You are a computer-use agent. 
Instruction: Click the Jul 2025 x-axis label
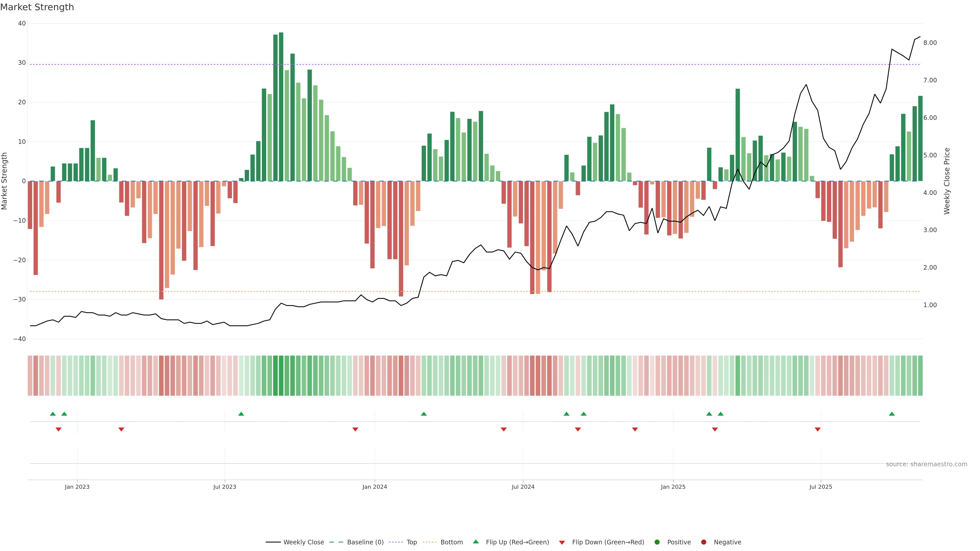pos(820,487)
